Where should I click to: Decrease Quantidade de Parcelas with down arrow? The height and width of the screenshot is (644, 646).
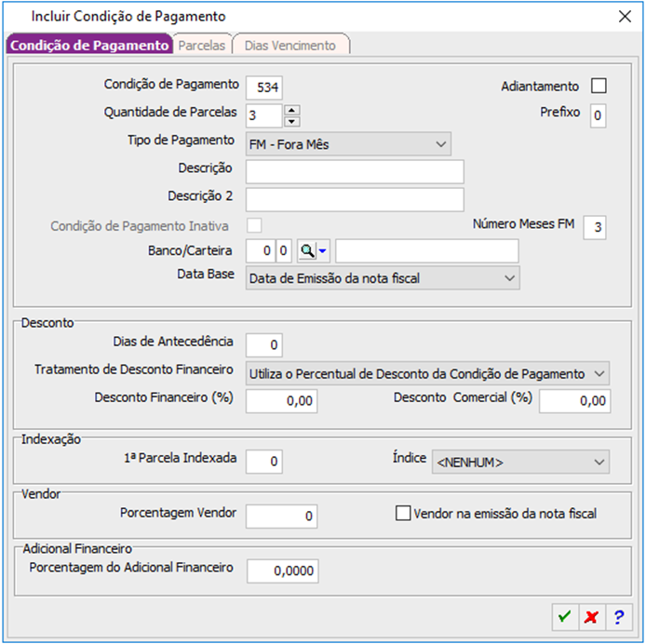(291, 121)
